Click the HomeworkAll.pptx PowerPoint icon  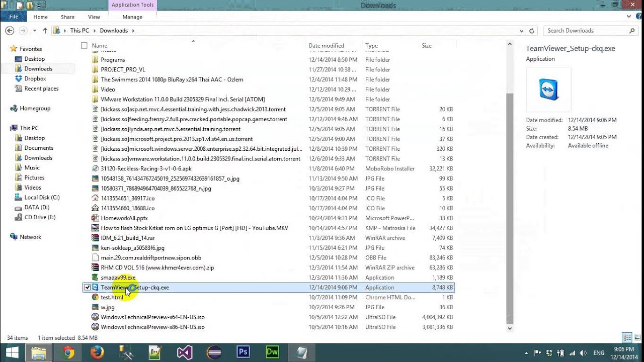pyautogui.click(x=96, y=218)
